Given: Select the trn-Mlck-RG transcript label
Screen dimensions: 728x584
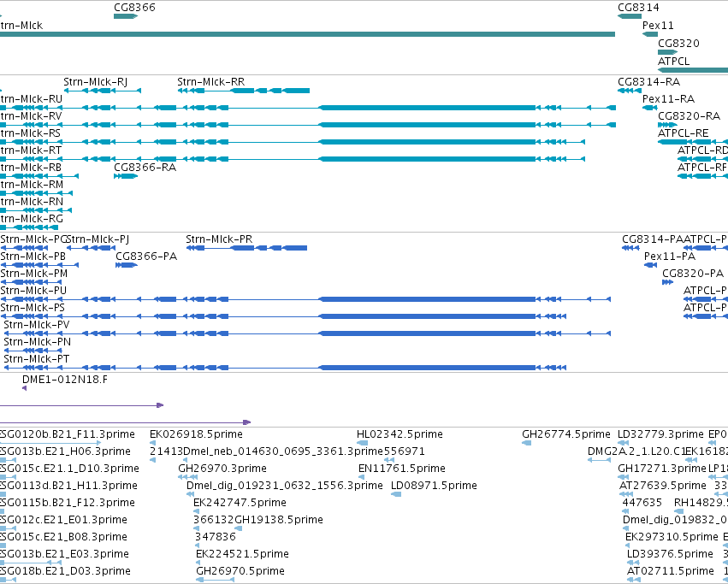Looking at the screenshot, I should [32, 219].
